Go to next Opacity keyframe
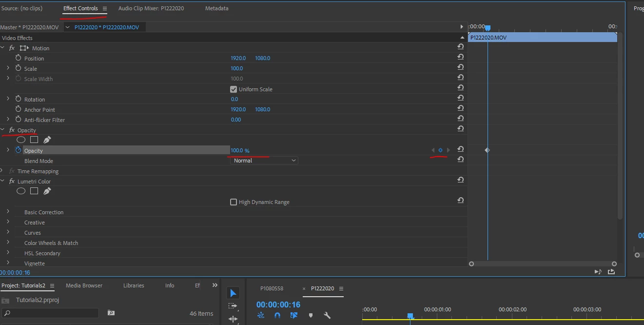The height and width of the screenshot is (325, 644). [x=449, y=150]
